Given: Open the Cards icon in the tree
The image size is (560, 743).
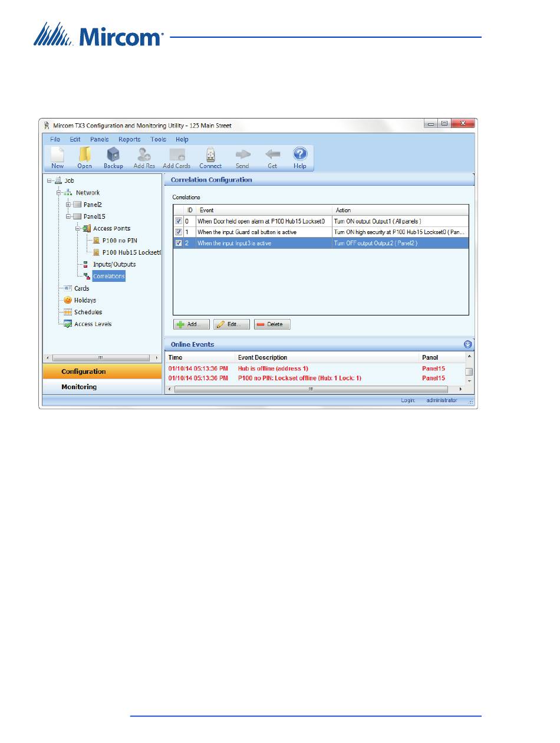Looking at the screenshot, I should pyautogui.click(x=68, y=288).
